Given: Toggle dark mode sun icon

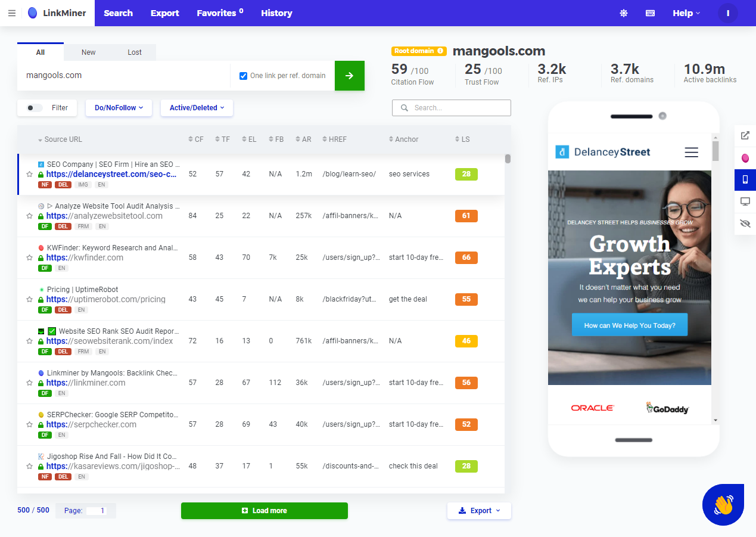Looking at the screenshot, I should [624, 13].
